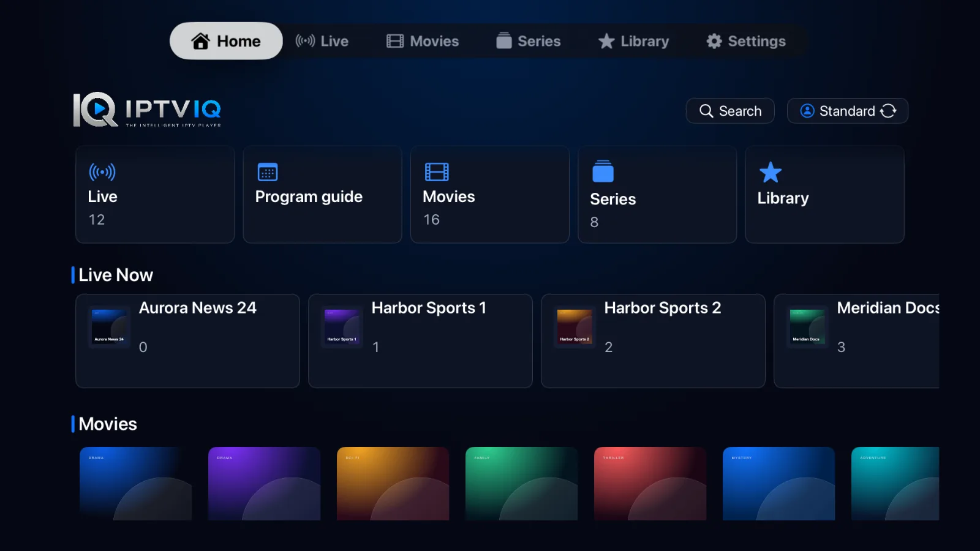Select the Home tab in navigation
The image size is (980, 551).
(226, 41)
